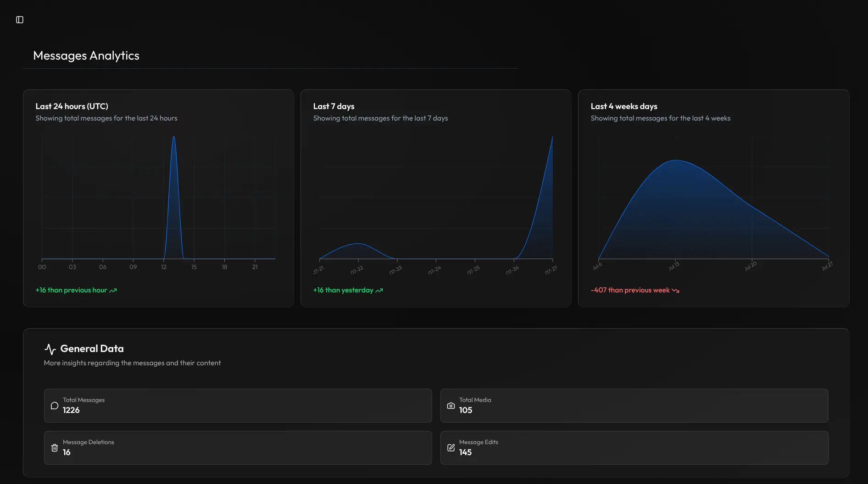Click the Message Edits pencil icon
The image size is (868, 484).
pos(451,448)
